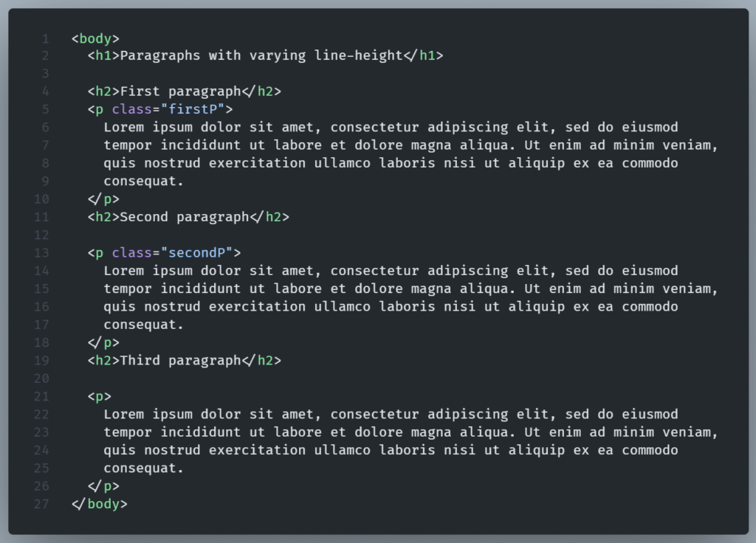Click the 'Second paragraph' h2 text

(184, 217)
